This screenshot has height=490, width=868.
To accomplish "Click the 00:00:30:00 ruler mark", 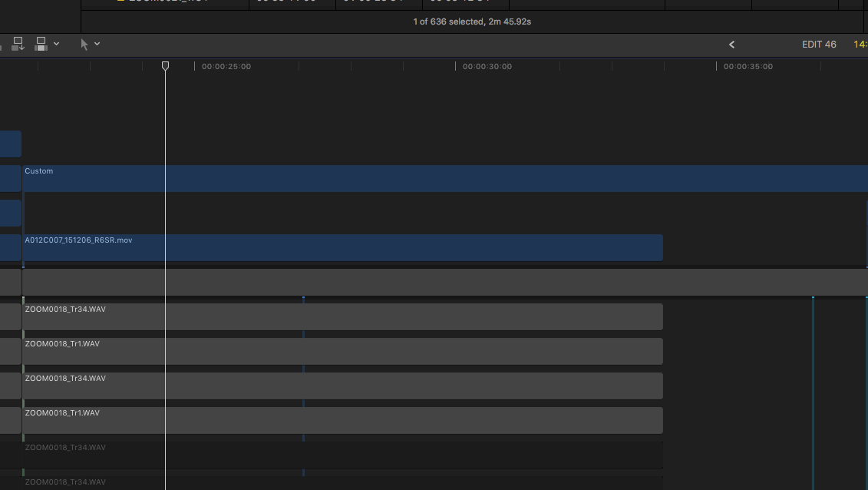I will click(487, 67).
